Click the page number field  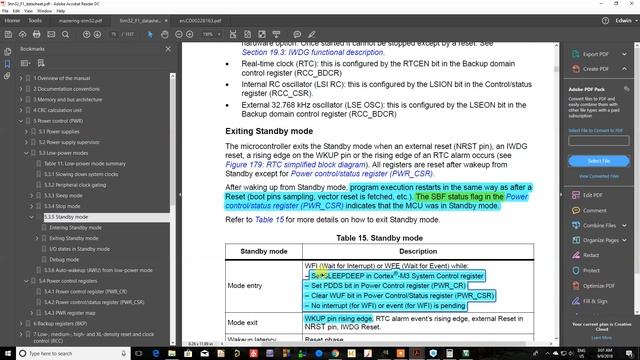[114, 35]
